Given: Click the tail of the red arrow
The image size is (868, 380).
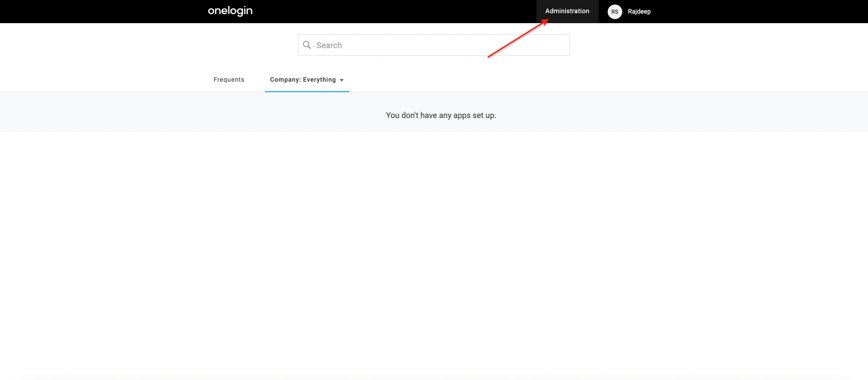Looking at the screenshot, I should 489,57.
